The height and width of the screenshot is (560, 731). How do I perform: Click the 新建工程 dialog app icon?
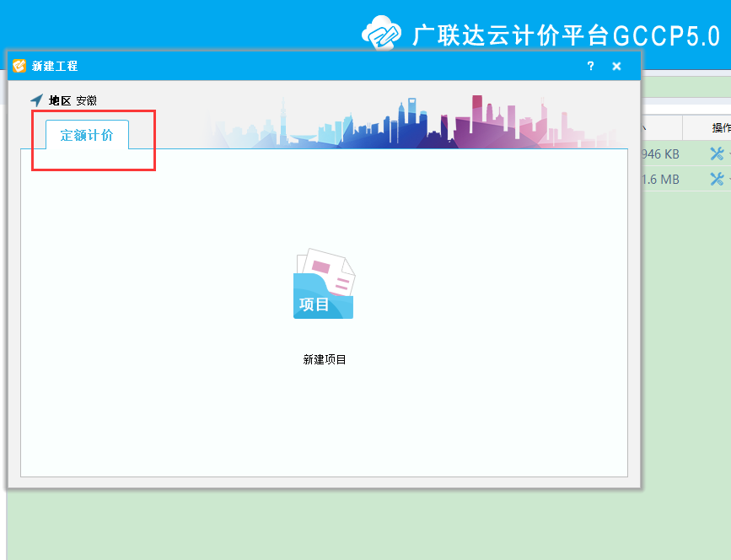pos(19,66)
